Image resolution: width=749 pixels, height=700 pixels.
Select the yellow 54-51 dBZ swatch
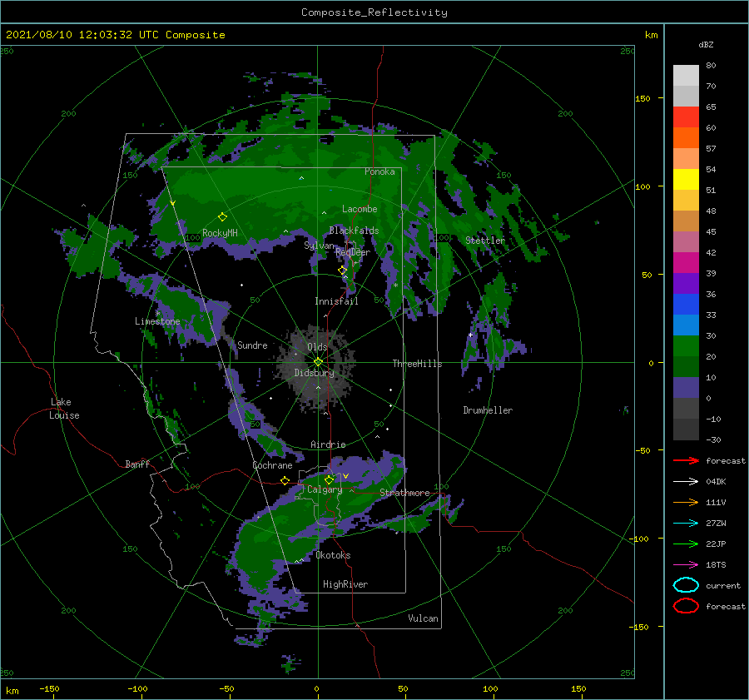686,180
